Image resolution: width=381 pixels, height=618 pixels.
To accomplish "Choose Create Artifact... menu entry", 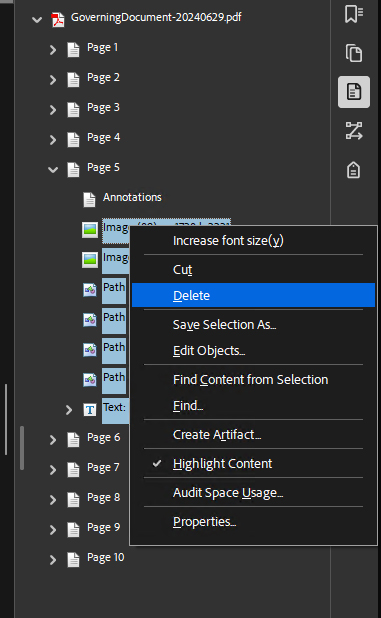I will pos(253,434).
